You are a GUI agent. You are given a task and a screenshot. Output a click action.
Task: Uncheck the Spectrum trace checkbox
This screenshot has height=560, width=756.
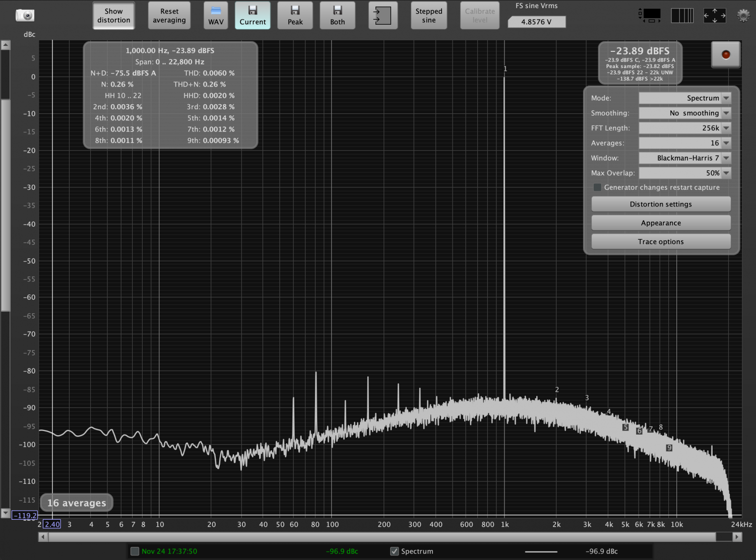pyautogui.click(x=395, y=551)
